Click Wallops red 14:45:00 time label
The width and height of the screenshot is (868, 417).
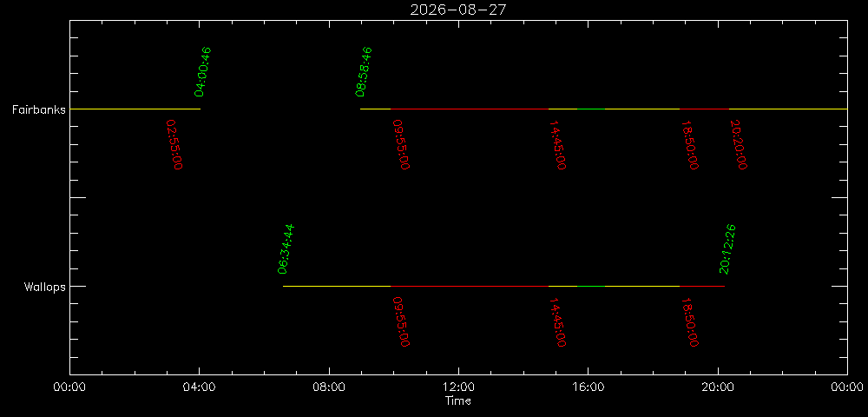[x=557, y=321]
